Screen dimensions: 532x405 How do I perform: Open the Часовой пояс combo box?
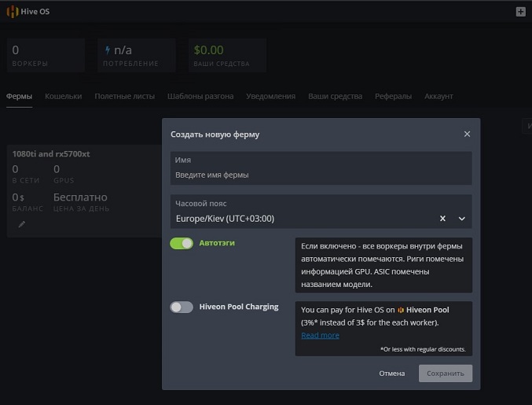click(x=306, y=219)
